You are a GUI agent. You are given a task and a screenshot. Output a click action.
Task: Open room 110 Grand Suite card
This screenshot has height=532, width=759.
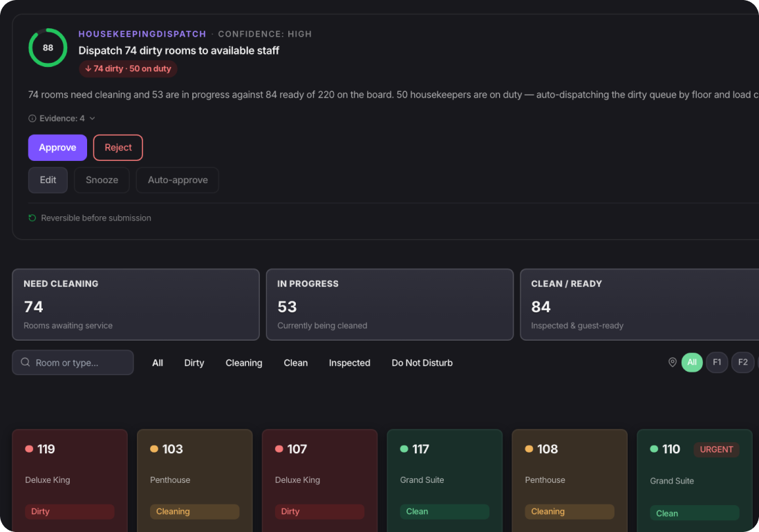click(x=695, y=480)
